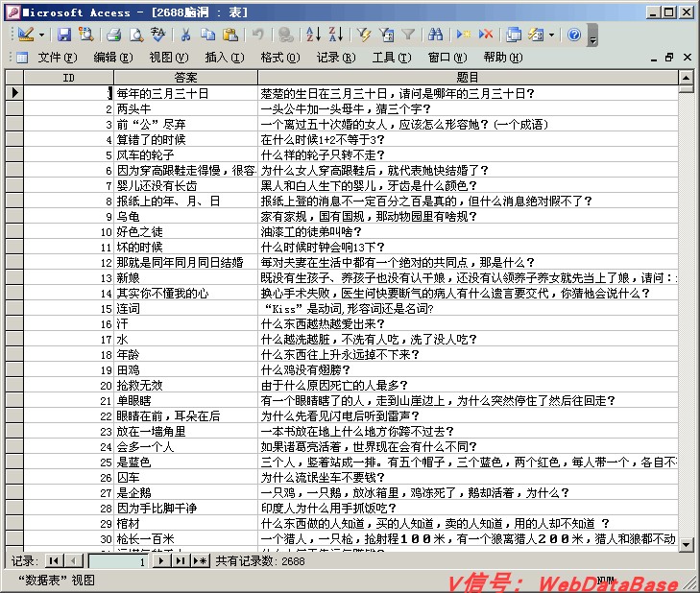The width and height of the screenshot is (700, 593).
Task: Select row selector for record 1
Action: [x=14, y=93]
